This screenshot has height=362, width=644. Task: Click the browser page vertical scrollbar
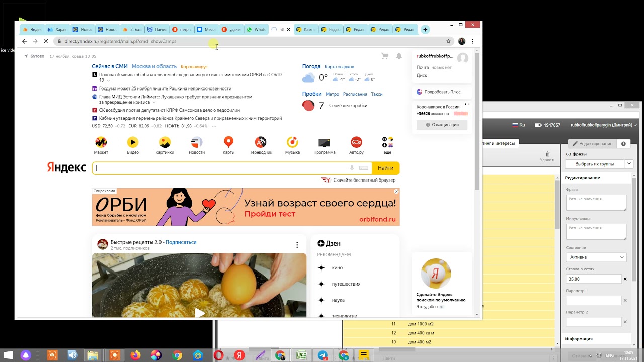point(477,121)
